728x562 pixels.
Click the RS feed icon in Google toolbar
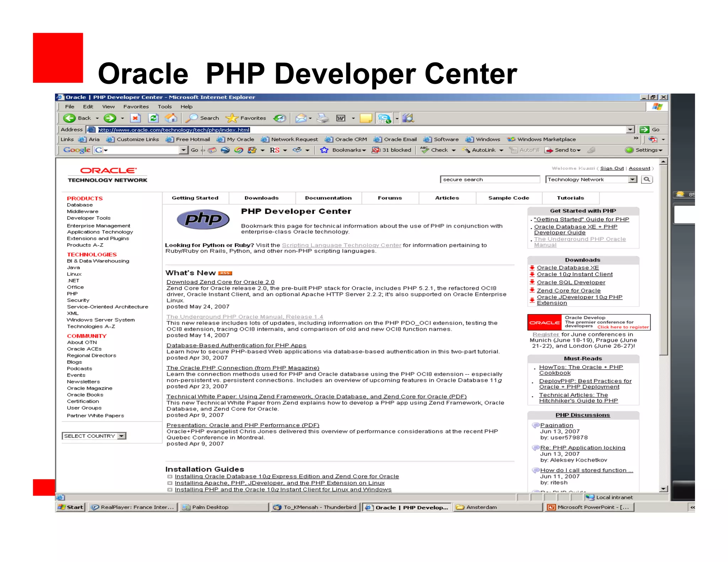click(x=274, y=150)
